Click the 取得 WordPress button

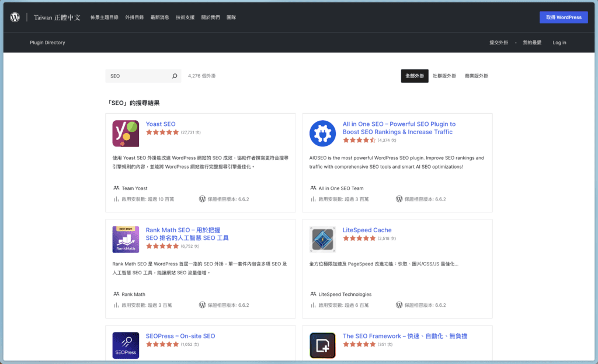563,17
